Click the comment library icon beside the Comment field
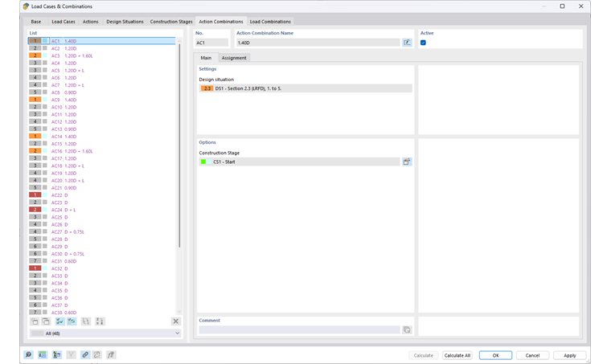 tap(407, 329)
